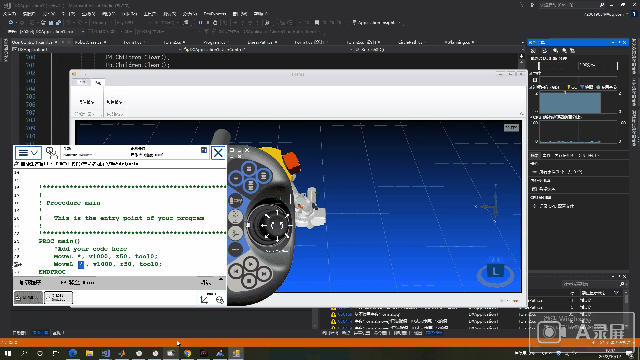Click the bottom programmable key on the pendant
The image size is (640, 360).
pyautogui.click(x=250, y=186)
